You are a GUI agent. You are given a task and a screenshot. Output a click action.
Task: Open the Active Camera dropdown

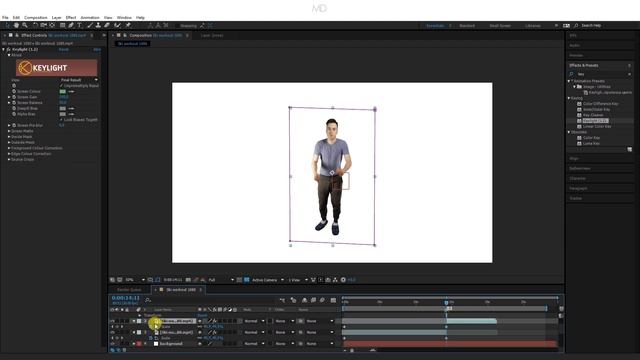267,280
